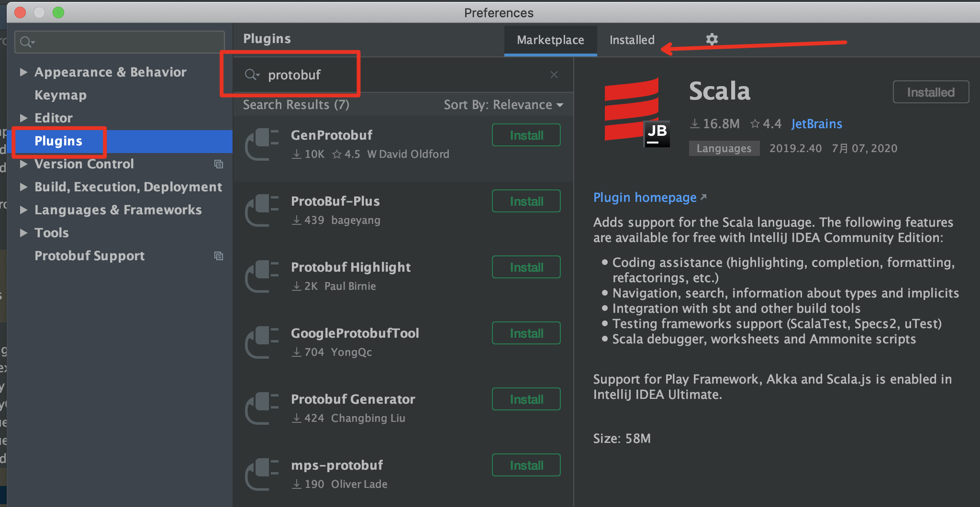The height and width of the screenshot is (507, 980).
Task: Select the GenProtobuf result title
Action: 332,135
